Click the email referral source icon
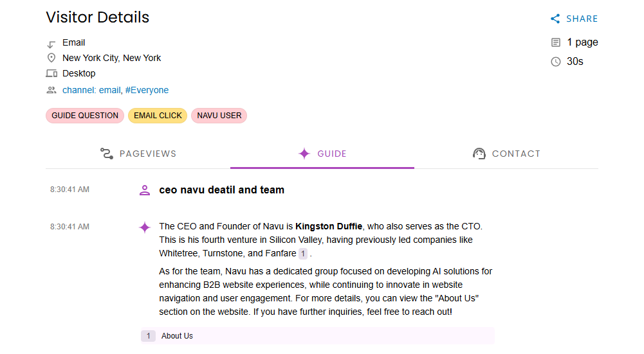Image resolution: width=644 pixels, height=354 pixels. point(51,44)
